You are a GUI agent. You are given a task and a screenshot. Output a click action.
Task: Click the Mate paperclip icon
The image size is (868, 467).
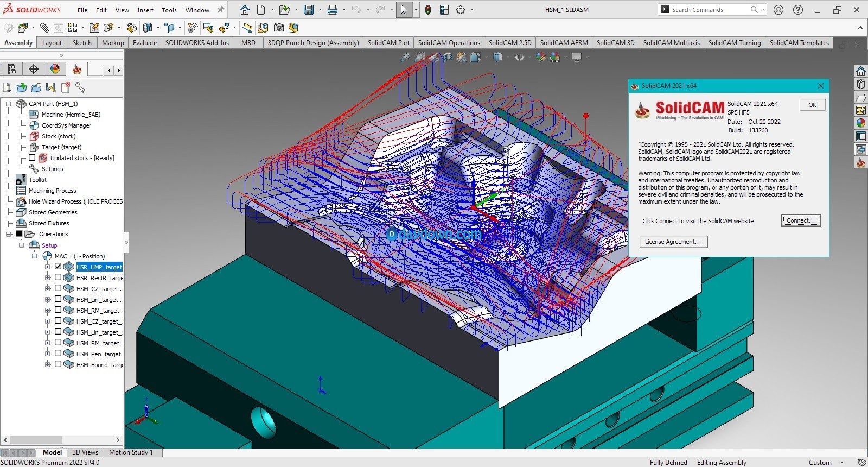pyautogui.click(x=44, y=28)
